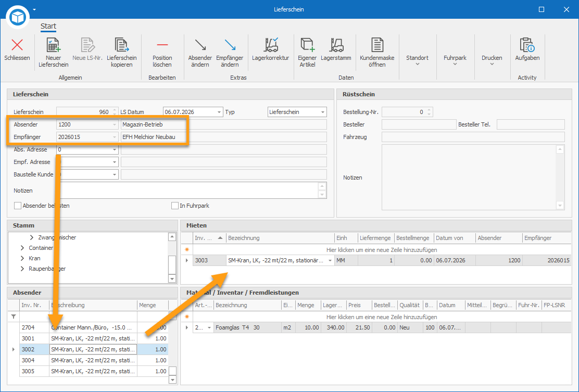Select Absender row 2704 Container

[x=94, y=327]
